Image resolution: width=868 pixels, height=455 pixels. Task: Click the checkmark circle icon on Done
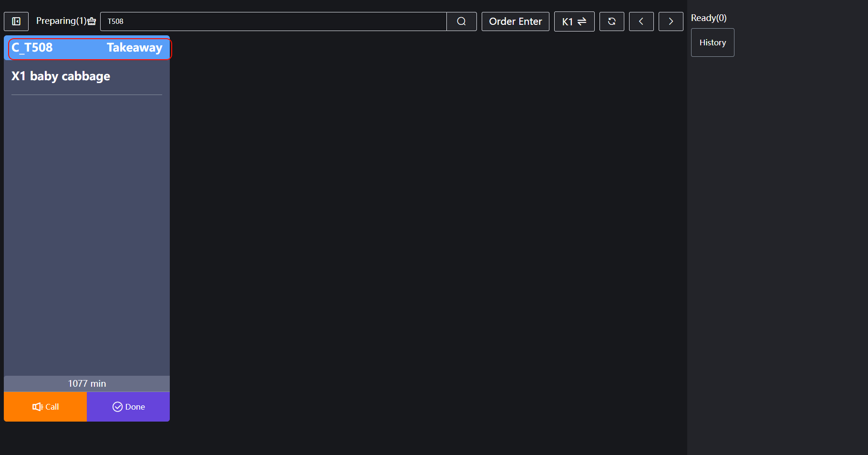(x=117, y=407)
